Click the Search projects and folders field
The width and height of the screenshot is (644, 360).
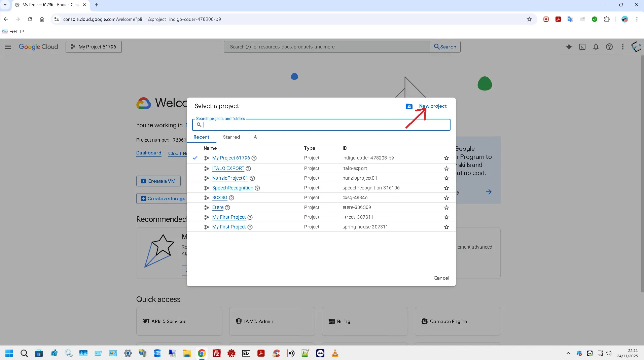click(323, 125)
